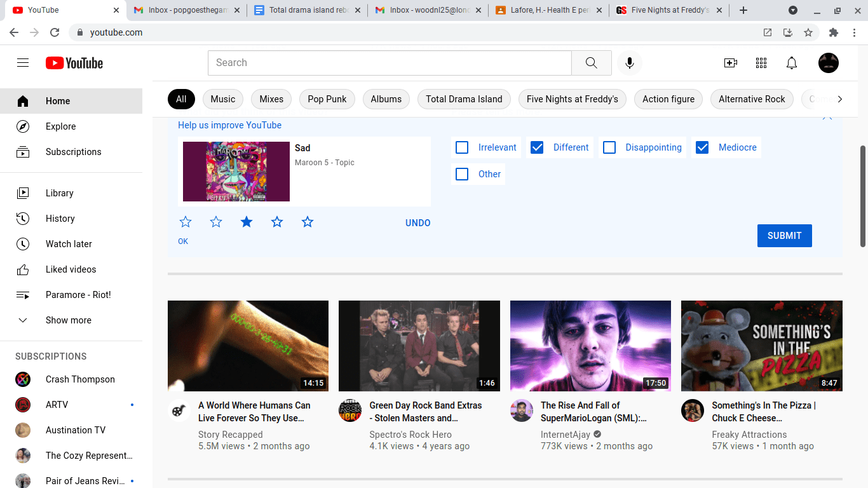This screenshot has width=868, height=488.
Task: Select the Total Drama Island chip
Action: pyautogui.click(x=464, y=99)
